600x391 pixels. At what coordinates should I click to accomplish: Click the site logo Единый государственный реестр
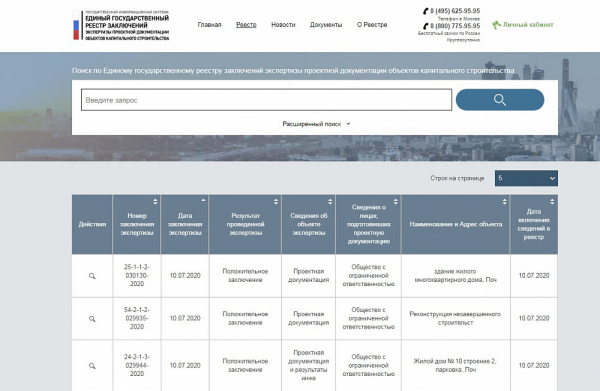pos(121,25)
